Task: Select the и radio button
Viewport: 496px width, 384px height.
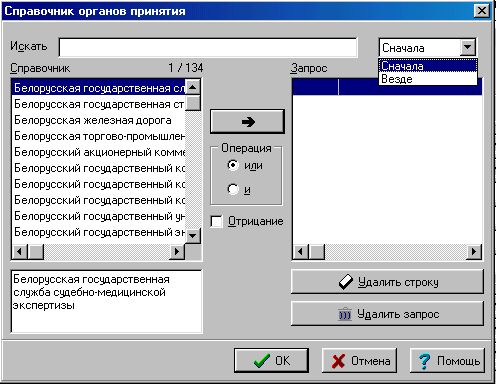Action: pos(233,189)
